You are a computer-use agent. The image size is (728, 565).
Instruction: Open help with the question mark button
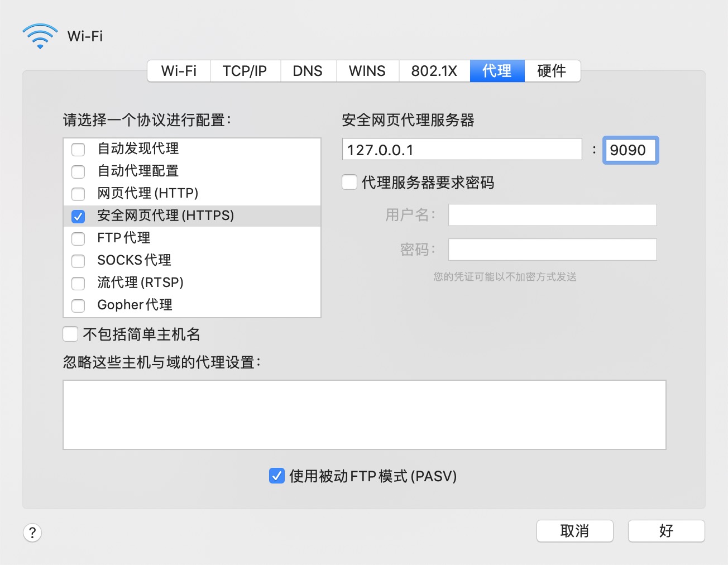point(32,533)
